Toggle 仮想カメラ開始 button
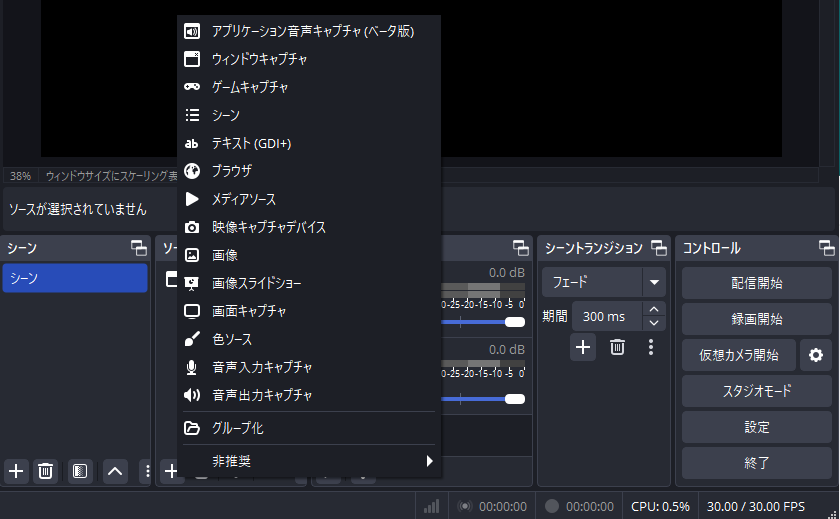 pos(738,355)
